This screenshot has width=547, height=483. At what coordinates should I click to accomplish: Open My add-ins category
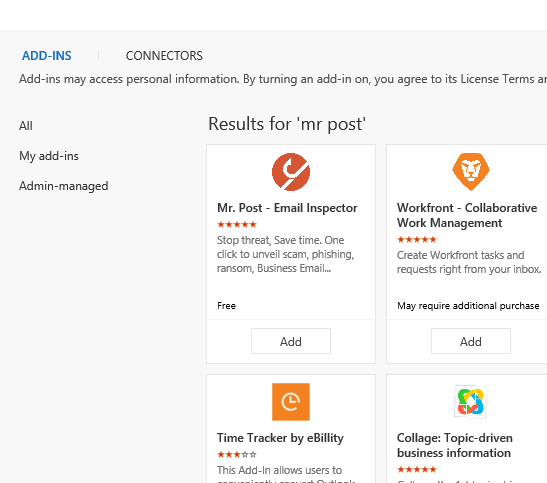[x=49, y=156]
